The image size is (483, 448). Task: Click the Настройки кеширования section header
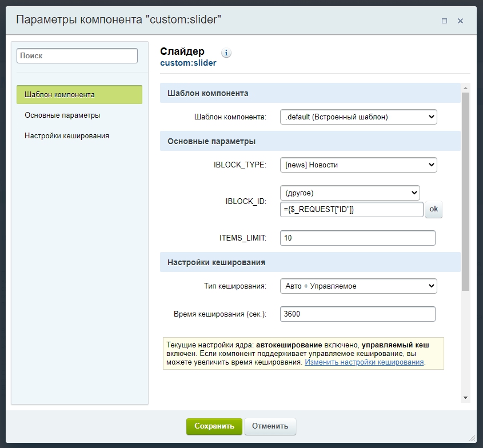[x=310, y=262]
